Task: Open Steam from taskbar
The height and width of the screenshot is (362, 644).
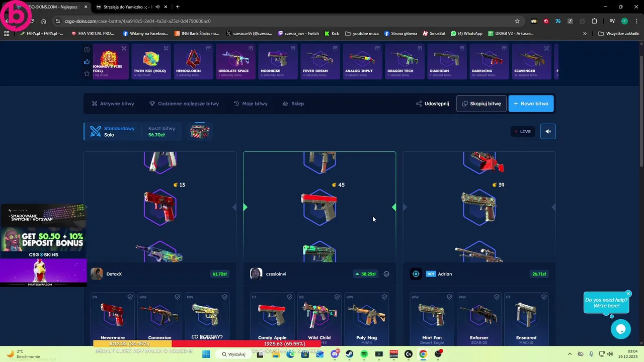Action: [x=350, y=354]
